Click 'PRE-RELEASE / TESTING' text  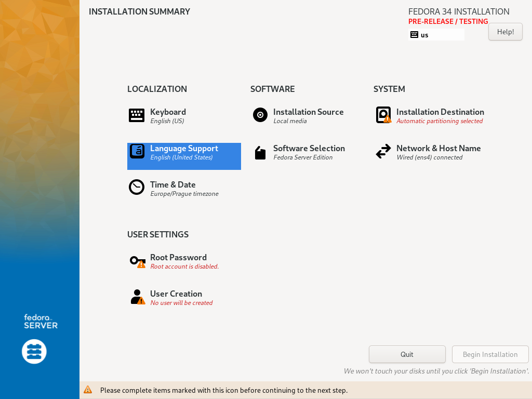[x=448, y=21]
